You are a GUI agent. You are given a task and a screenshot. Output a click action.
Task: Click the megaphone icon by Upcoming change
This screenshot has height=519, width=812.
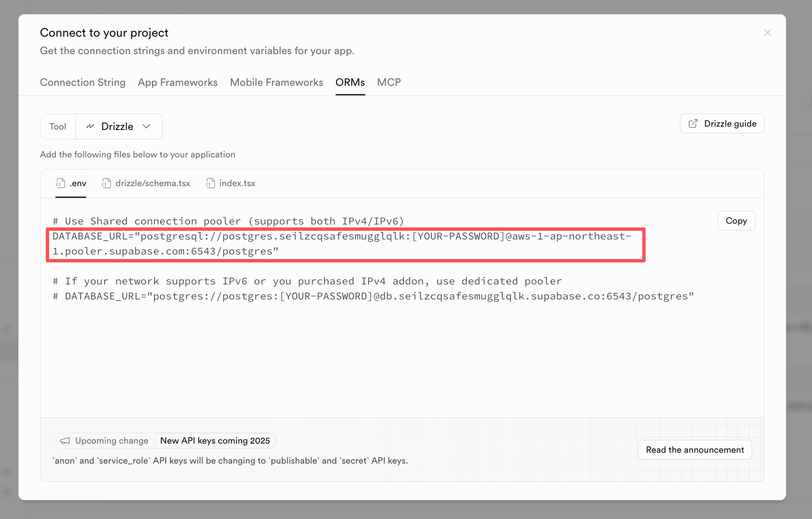point(65,441)
